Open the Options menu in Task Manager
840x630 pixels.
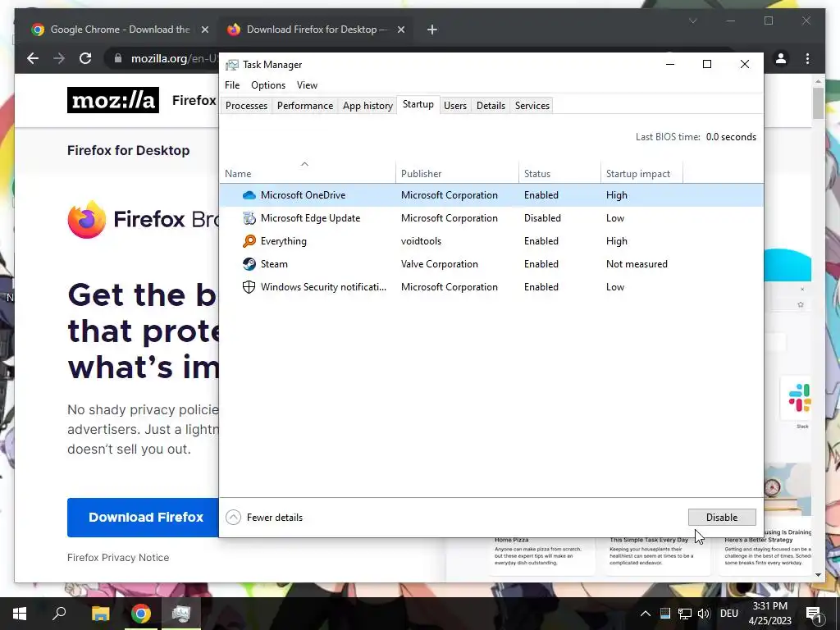coord(268,85)
